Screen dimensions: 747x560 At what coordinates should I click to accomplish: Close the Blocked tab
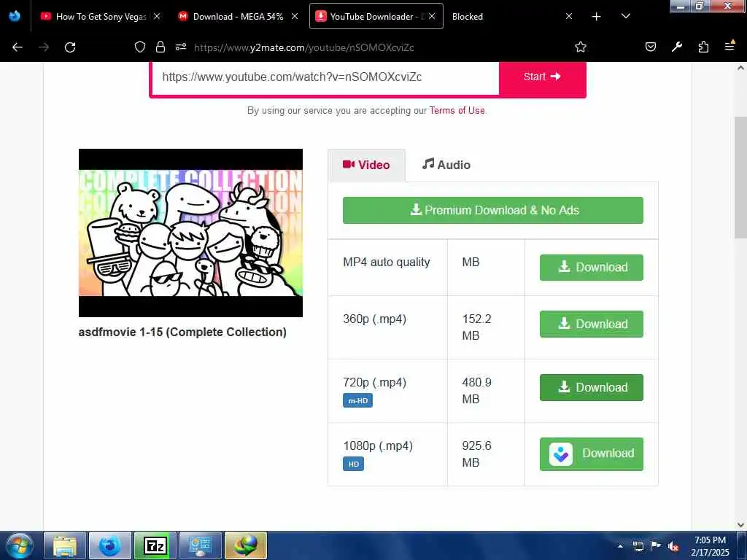tap(569, 16)
